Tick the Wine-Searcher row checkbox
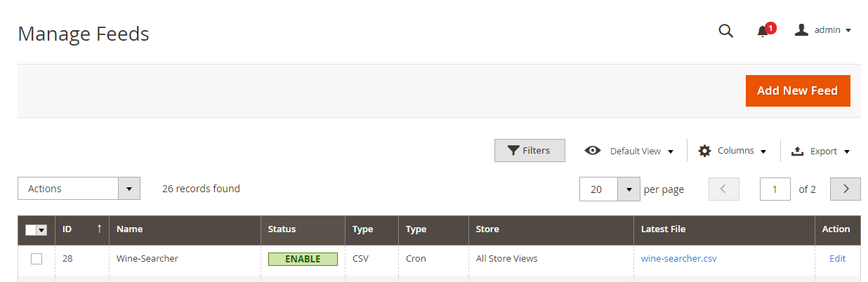Screen dimensions: 868x282 click(x=37, y=259)
